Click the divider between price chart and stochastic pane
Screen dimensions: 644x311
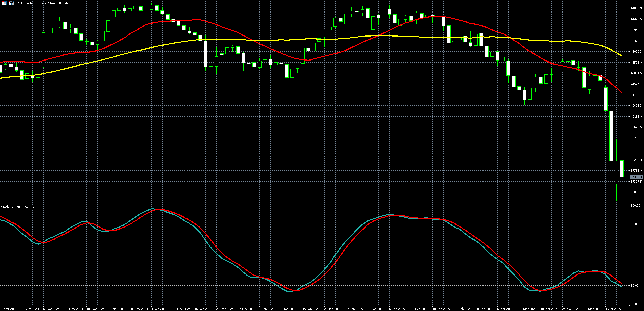click(314, 204)
